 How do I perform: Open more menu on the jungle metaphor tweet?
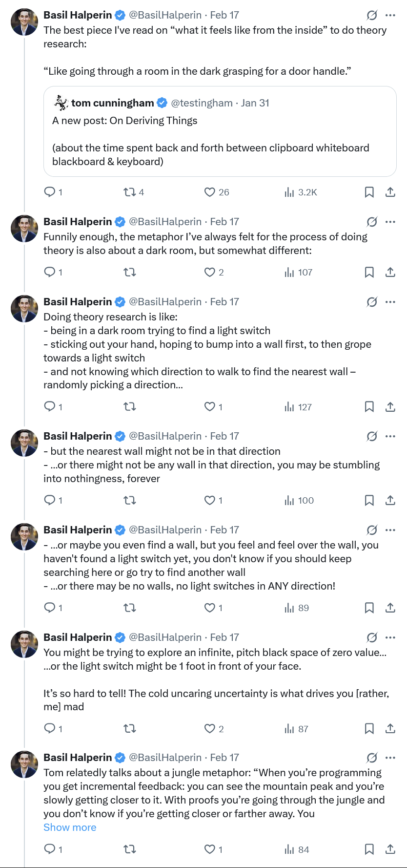(x=390, y=758)
